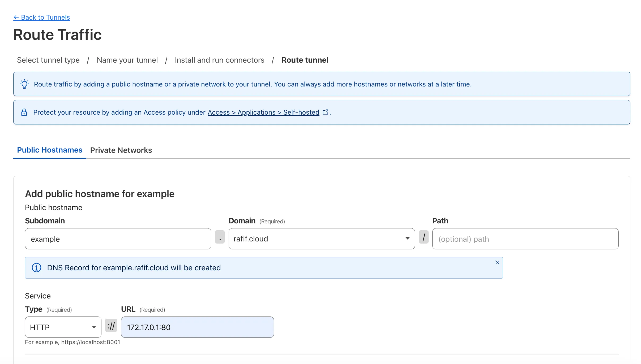Screen dimensions: 641x364
Task: Switch to the Private Networks tab
Action: pos(121,150)
